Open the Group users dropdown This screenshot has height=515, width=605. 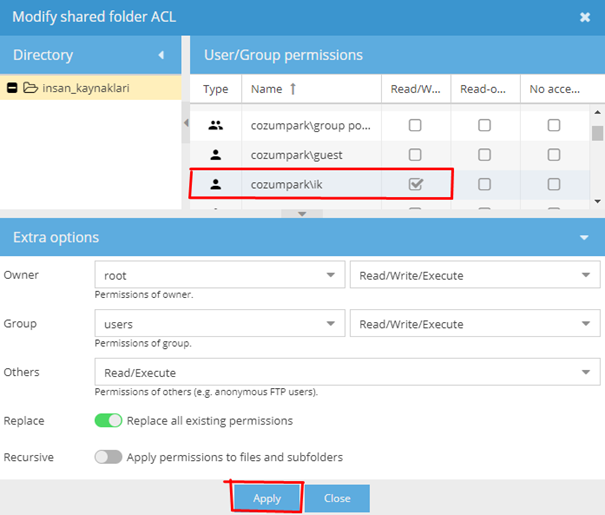(220, 323)
